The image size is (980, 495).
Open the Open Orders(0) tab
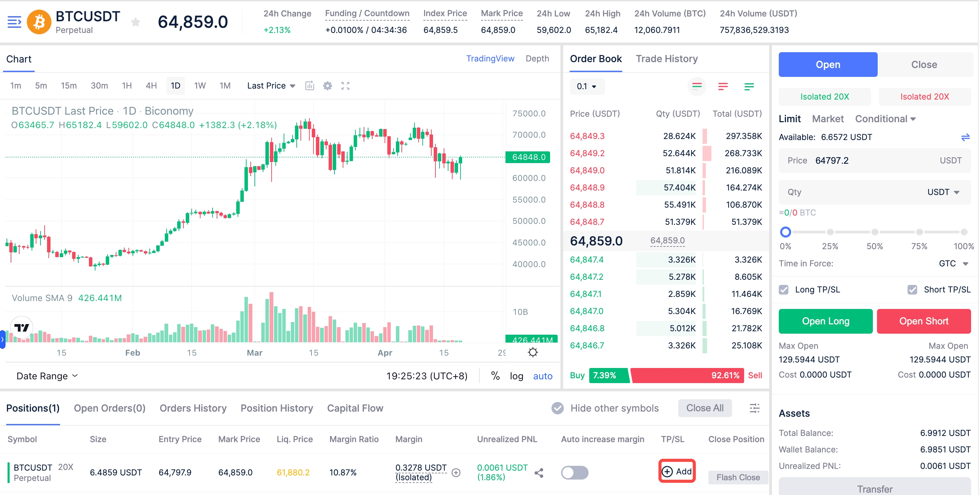click(110, 408)
